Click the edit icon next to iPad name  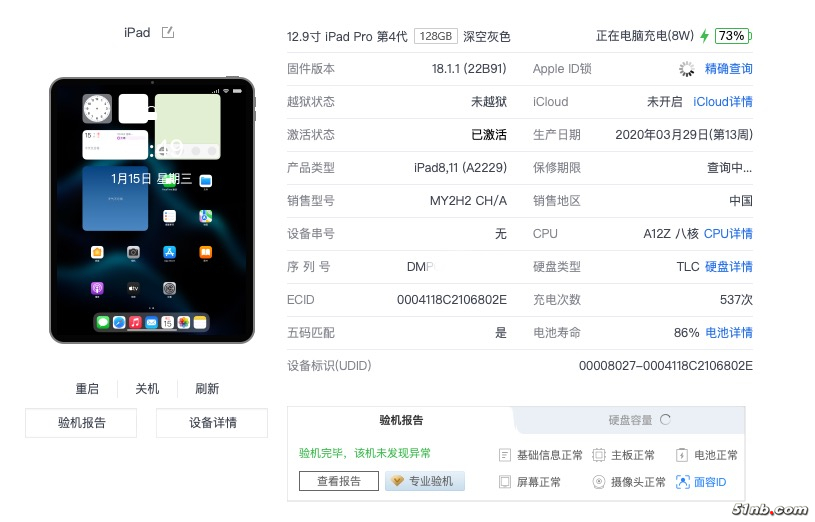coord(167,32)
